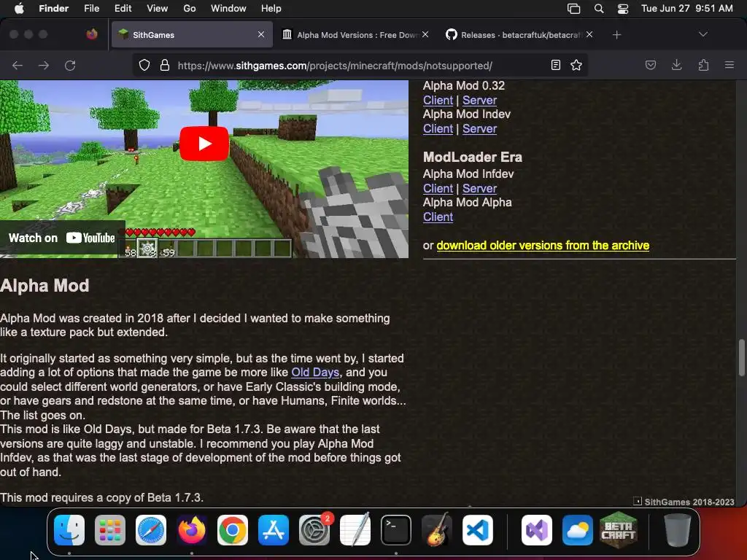747x560 pixels.
Task: Open the Go menu
Action: coord(190,9)
